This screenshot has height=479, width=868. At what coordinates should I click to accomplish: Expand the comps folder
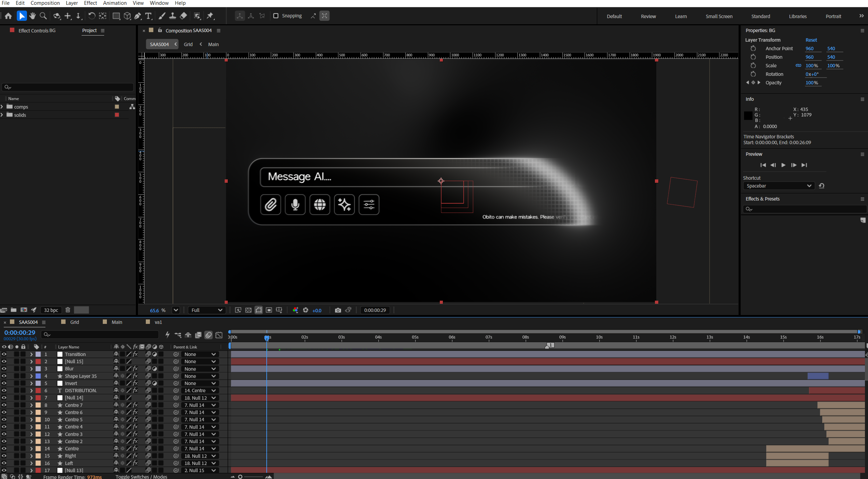(x=2, y=107)
